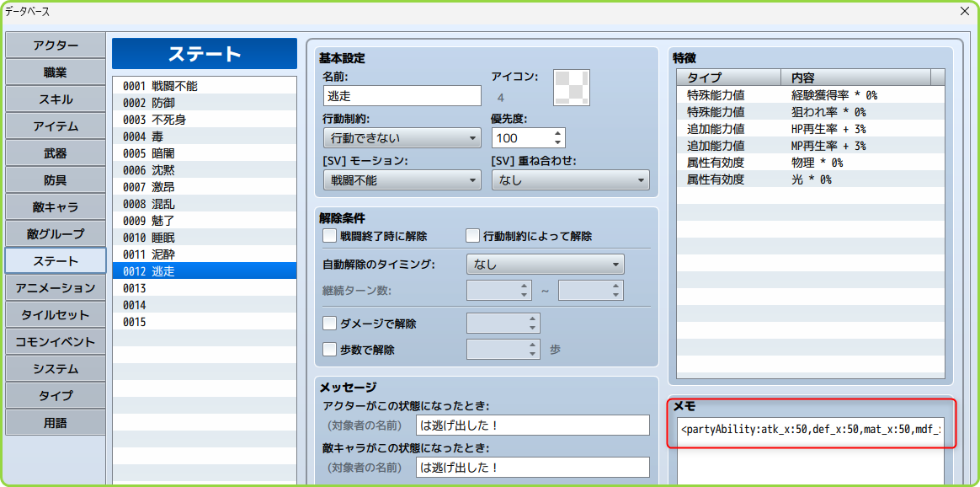Select state 0006 沈黙
This screenshot has height=487, width=980.
pos(205,170)
